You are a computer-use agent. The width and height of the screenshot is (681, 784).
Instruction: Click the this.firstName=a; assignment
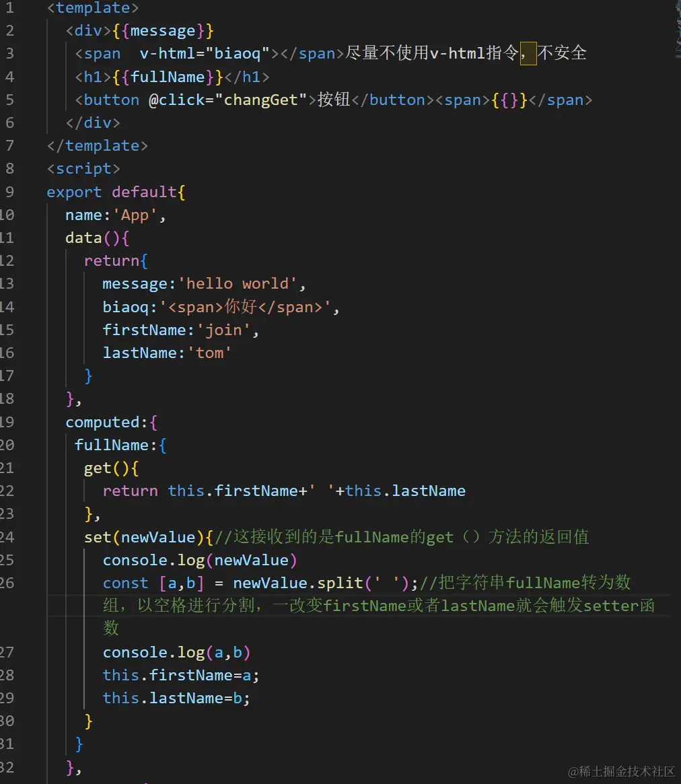180,675
